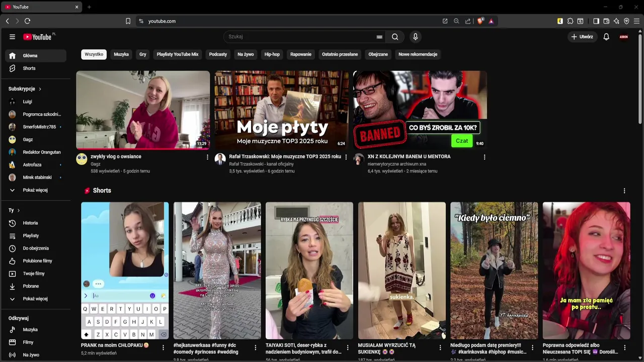
Task: Start voice search with the microphone icon
Action: (x=415, y=37)
